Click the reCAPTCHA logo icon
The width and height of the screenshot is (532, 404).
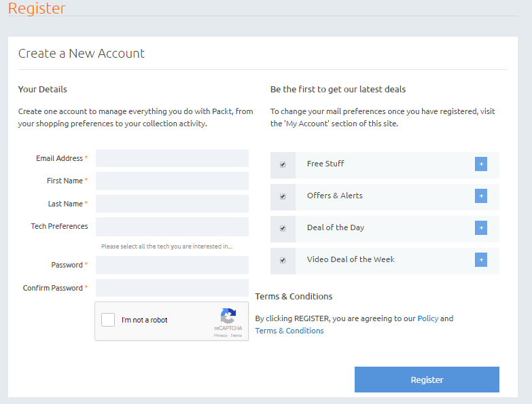coord(228,316)
